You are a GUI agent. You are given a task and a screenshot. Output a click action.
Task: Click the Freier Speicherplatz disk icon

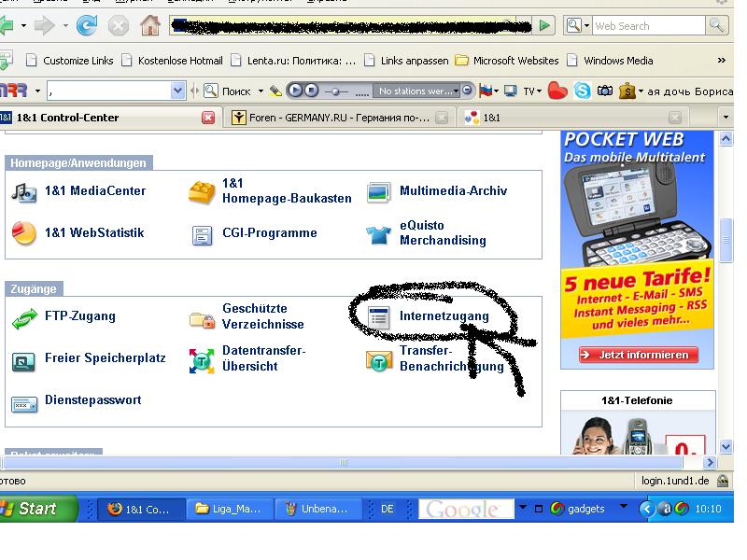click(x=23, y=361)
